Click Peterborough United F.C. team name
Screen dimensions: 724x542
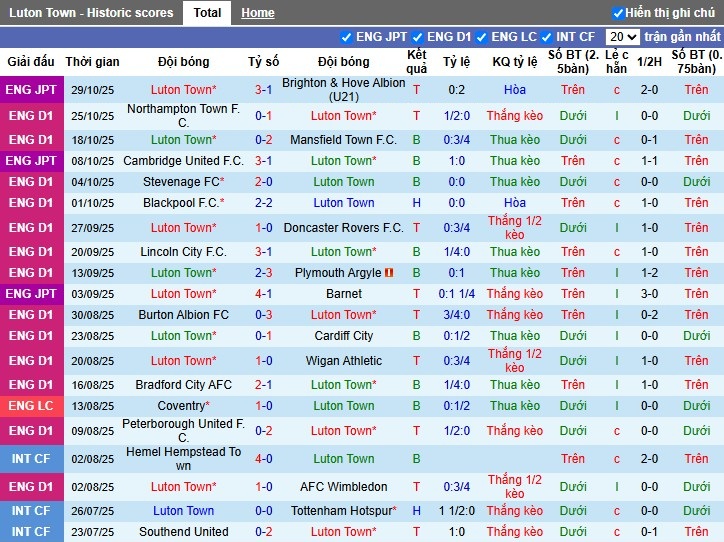click(183, 431)
